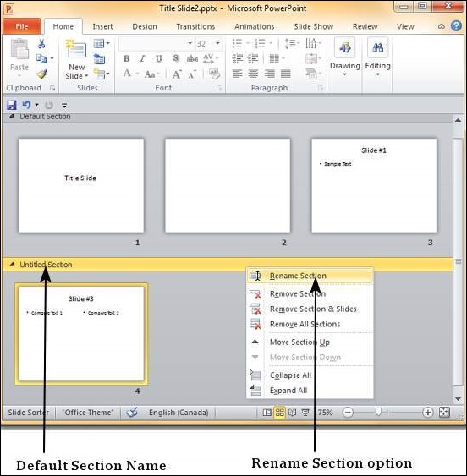Click Increase Font Size icon
The image size is (467, 476).
(x=177, y=74)
